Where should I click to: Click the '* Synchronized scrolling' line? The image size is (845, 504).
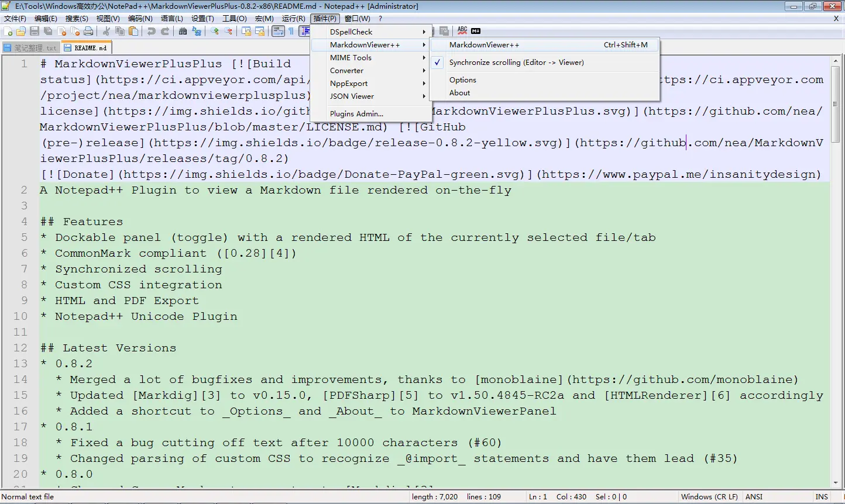[x=131, y=269]
